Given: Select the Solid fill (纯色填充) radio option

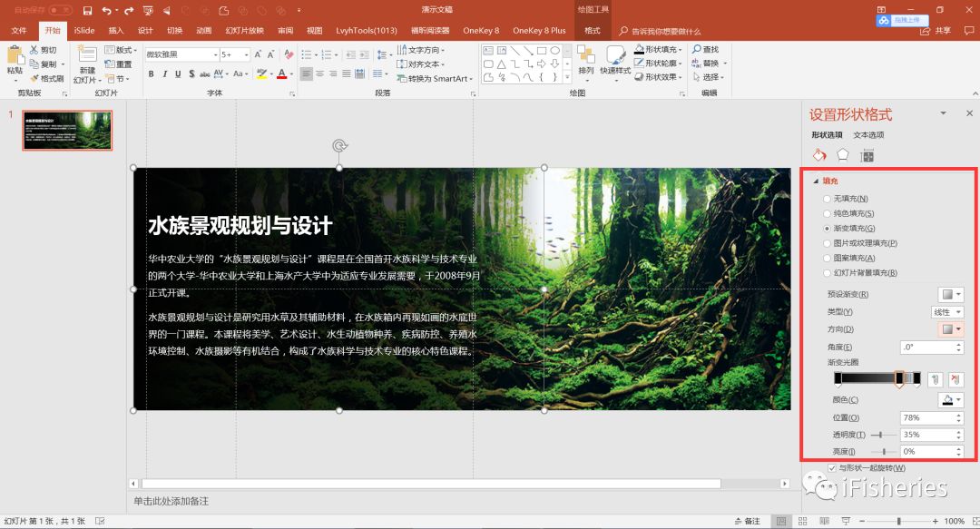Looking at the screenshot, I should click(x=827, y=213).
